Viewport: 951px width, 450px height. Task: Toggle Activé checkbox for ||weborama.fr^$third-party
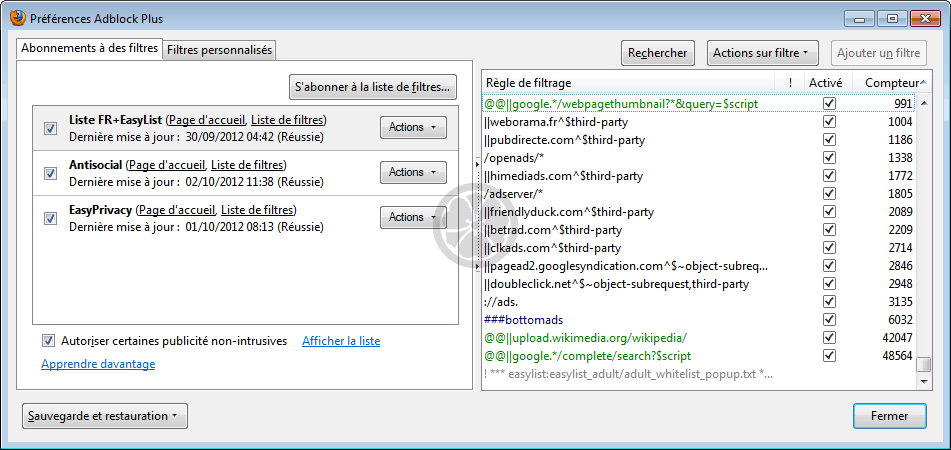pos(829,122)
